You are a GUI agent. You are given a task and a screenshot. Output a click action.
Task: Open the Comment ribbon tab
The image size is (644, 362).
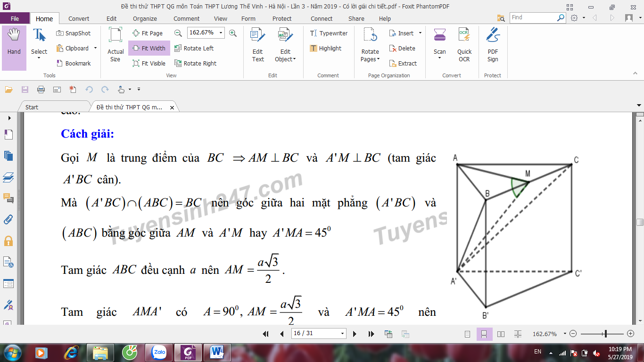(186, 19)
